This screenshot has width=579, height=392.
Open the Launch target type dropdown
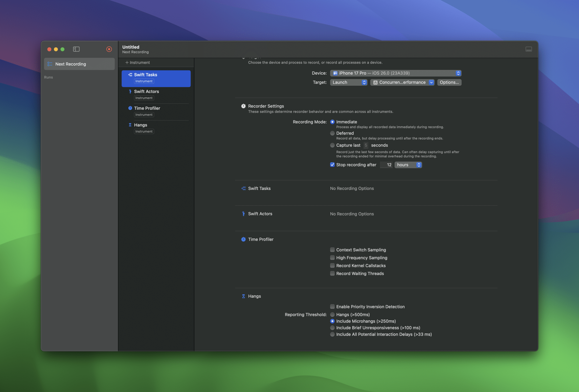click(349, 82)
